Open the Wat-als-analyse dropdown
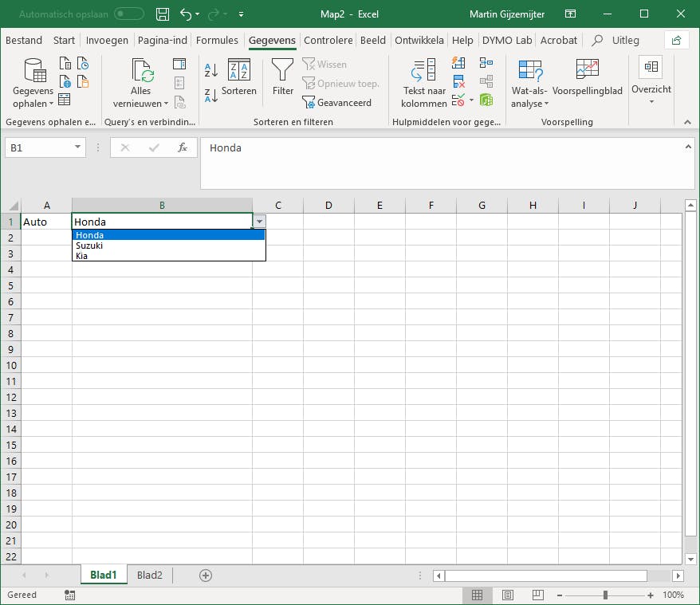This screenshot has height=605, width=700. 529,83
